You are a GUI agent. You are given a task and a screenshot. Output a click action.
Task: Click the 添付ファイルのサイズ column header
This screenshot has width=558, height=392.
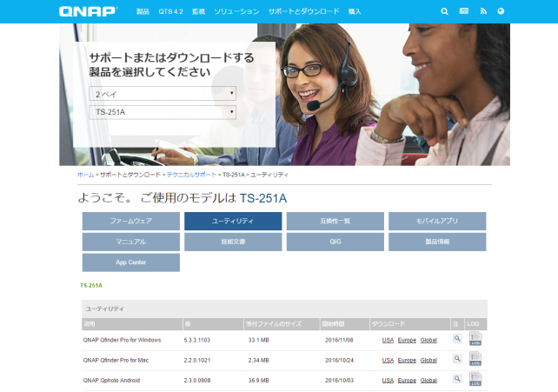[x=282, y=324]
